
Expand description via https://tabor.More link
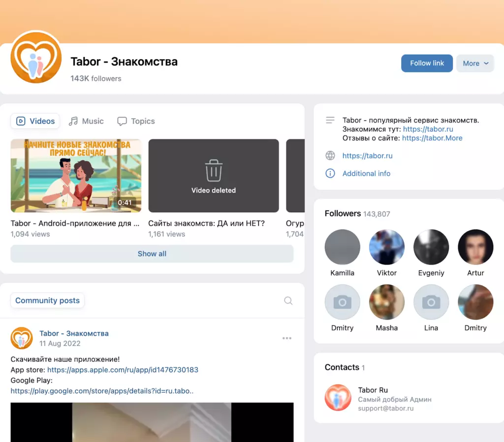(x=432, y=138)
